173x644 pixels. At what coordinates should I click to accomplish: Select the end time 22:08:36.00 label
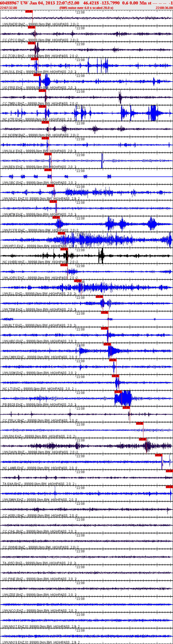tap(164, 8)
